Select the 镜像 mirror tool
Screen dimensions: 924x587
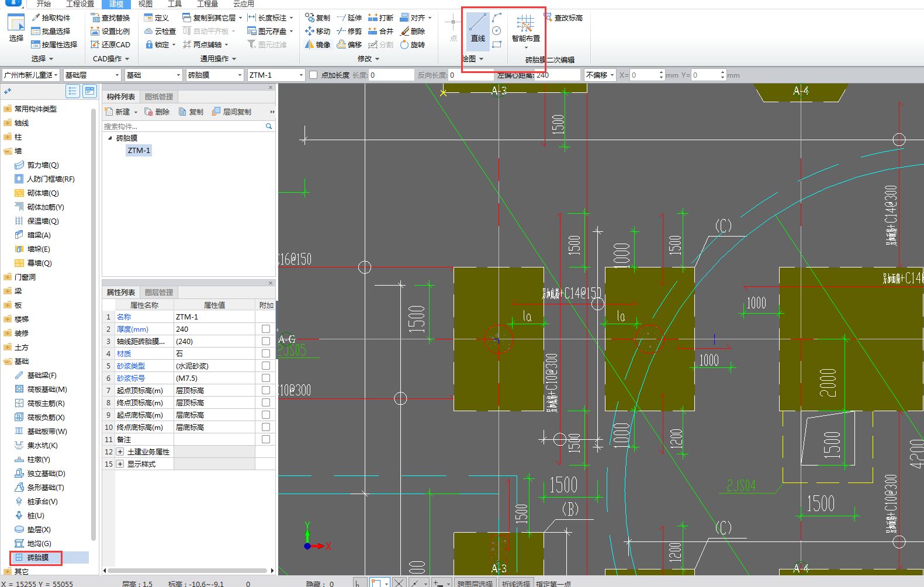click(x=318, y=44)
